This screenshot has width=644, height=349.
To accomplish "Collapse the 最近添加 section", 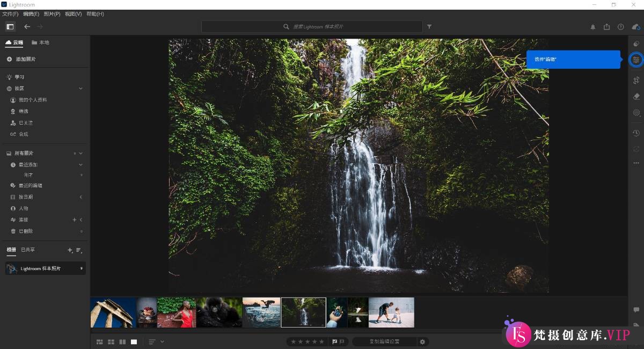I will click(80, 164).
